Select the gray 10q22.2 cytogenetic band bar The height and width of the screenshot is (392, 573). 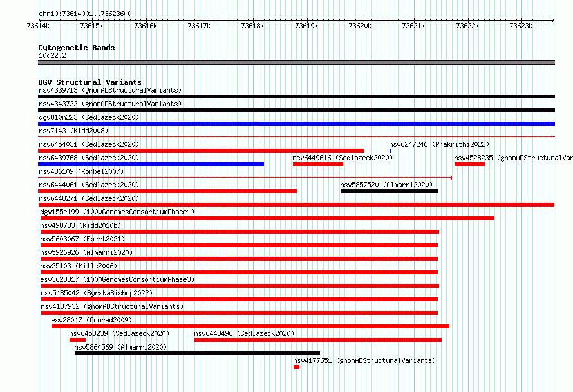click(x=296, y=62)
